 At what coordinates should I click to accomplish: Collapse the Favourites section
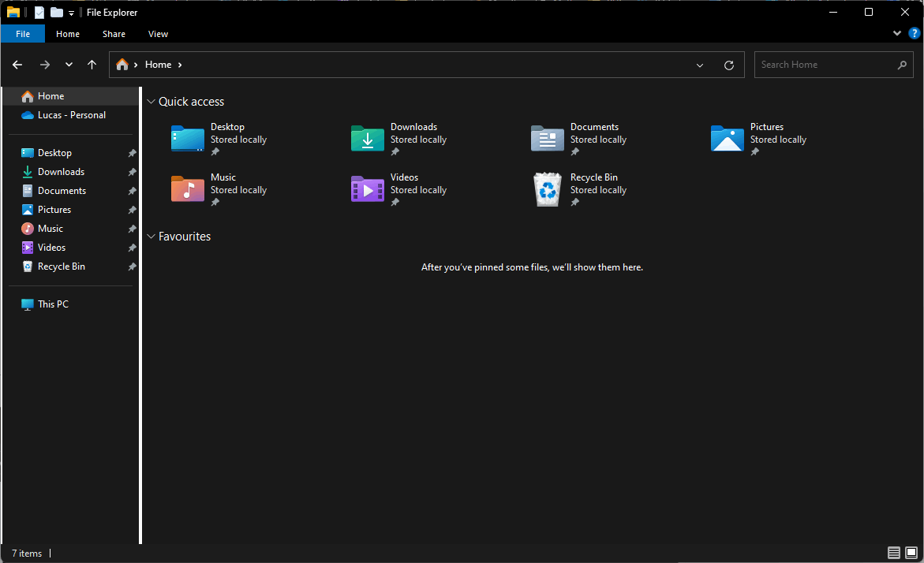point(151,236)
